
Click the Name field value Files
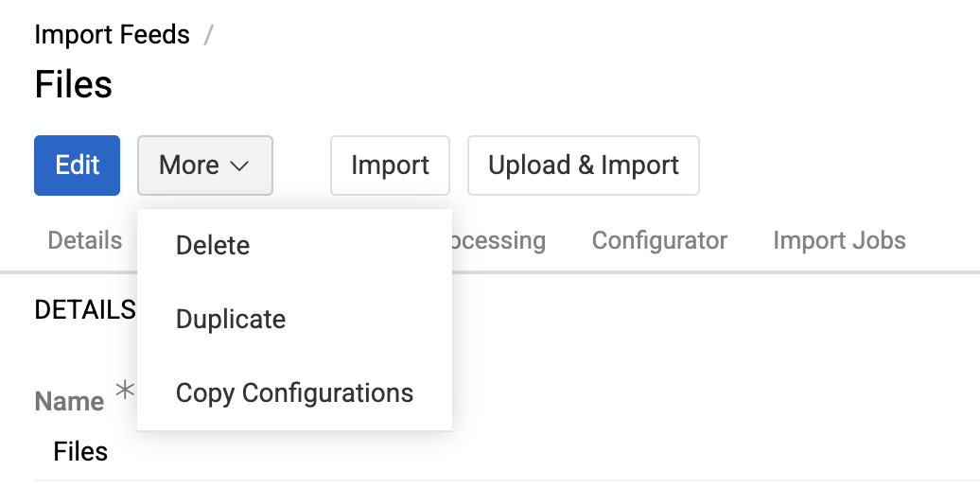80,451
